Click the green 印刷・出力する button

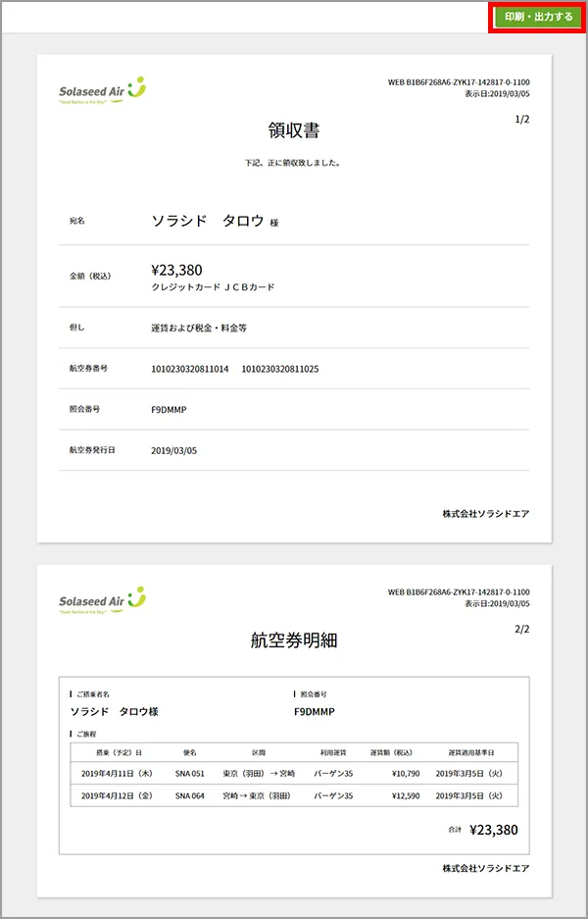[x=538, y=17]
